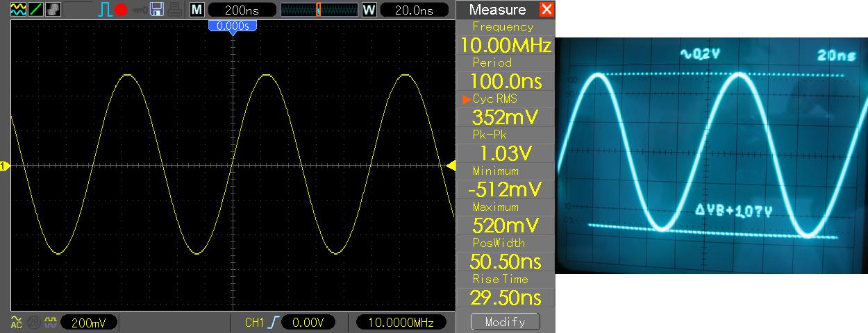Close the Measure panel
This screenshot has height=333, width=868.
pos(546,10)
